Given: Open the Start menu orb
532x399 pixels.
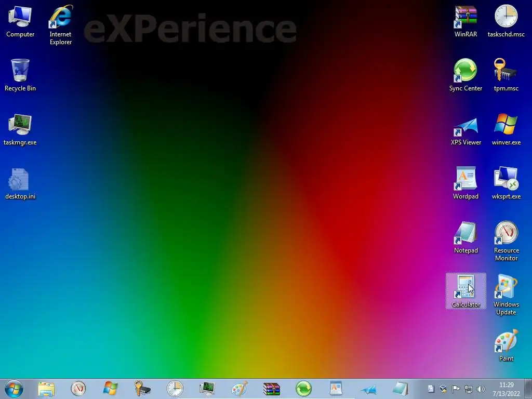Looking at the screenshot, I should coord(14,389).
